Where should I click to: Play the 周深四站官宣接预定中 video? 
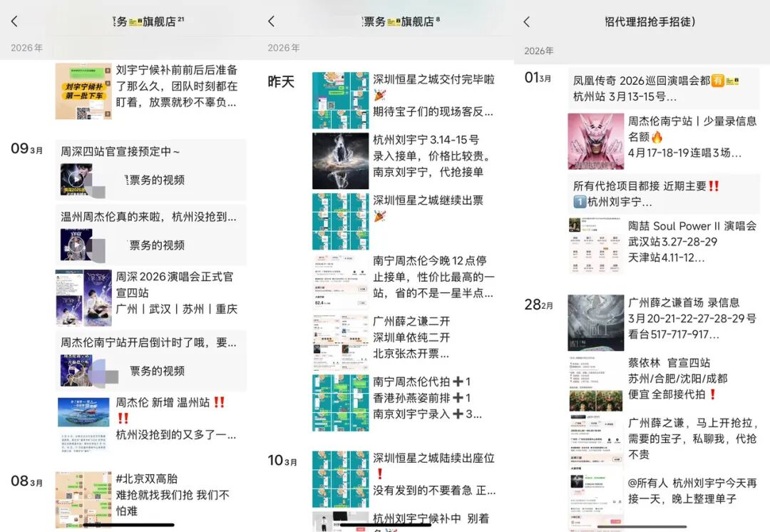tap(76, 180)
